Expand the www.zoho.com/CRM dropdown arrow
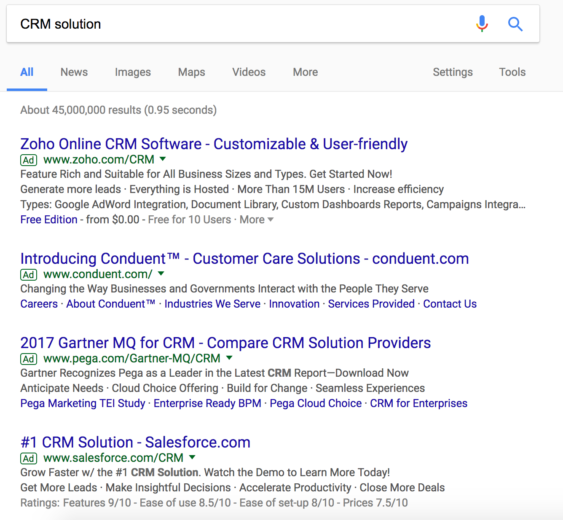563x520 pixels. 163,159
